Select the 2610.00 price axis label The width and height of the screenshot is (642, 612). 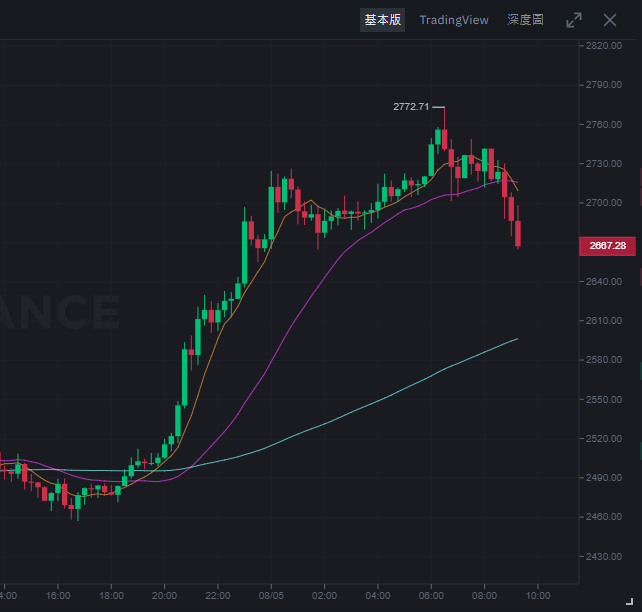pyautogui.click(x=604, y=321)
